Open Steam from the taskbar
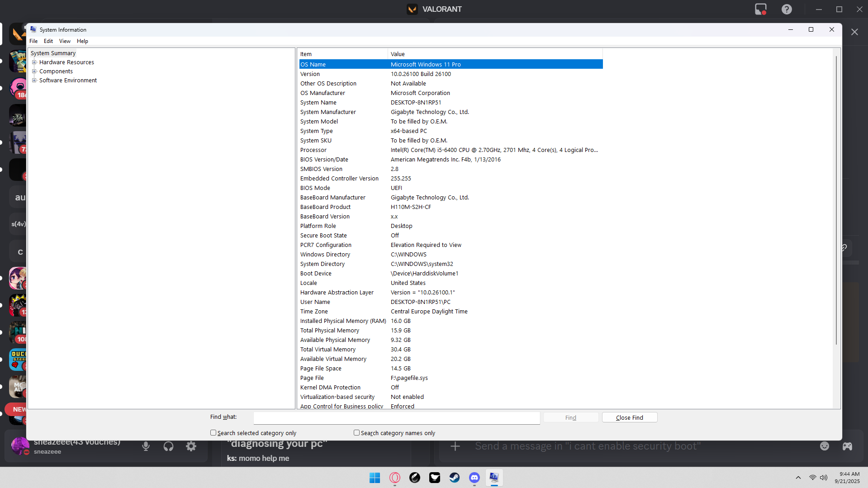The height and width of the screenshot is (488, 868). 455,478
